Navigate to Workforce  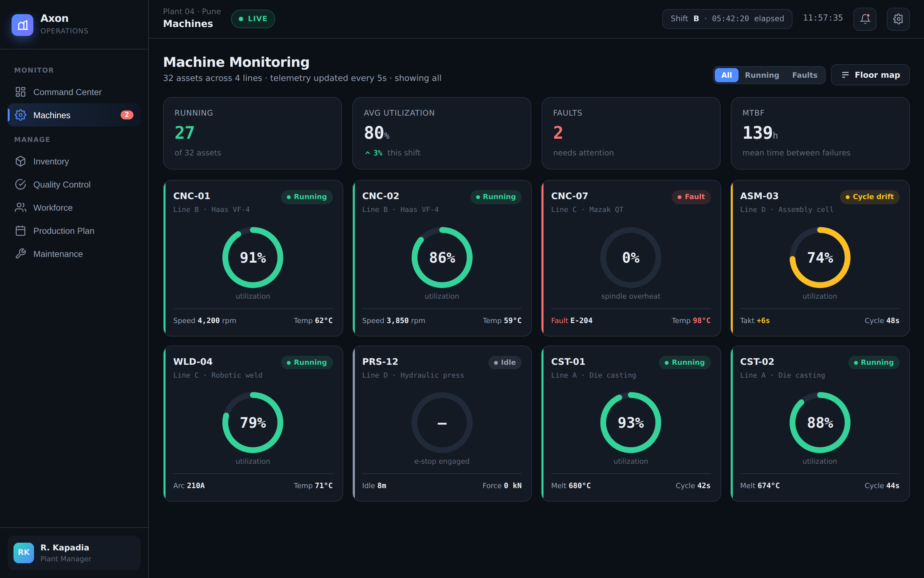pos(74,207)
